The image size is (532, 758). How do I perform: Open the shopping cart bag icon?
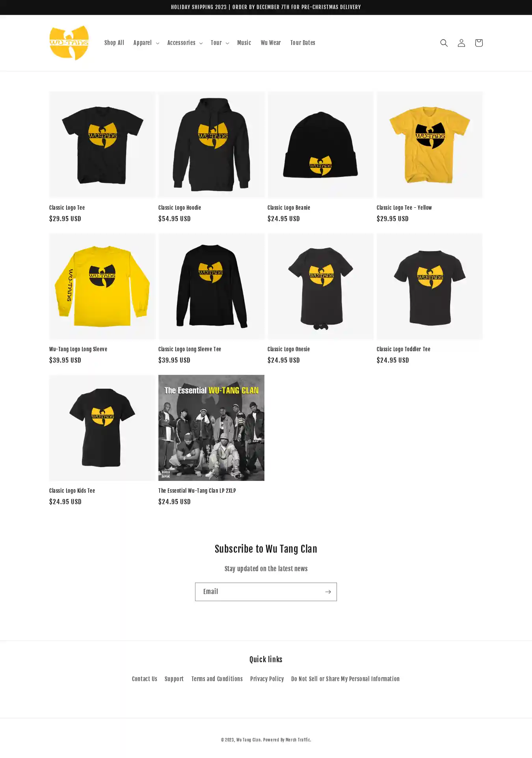pos(478,43)
